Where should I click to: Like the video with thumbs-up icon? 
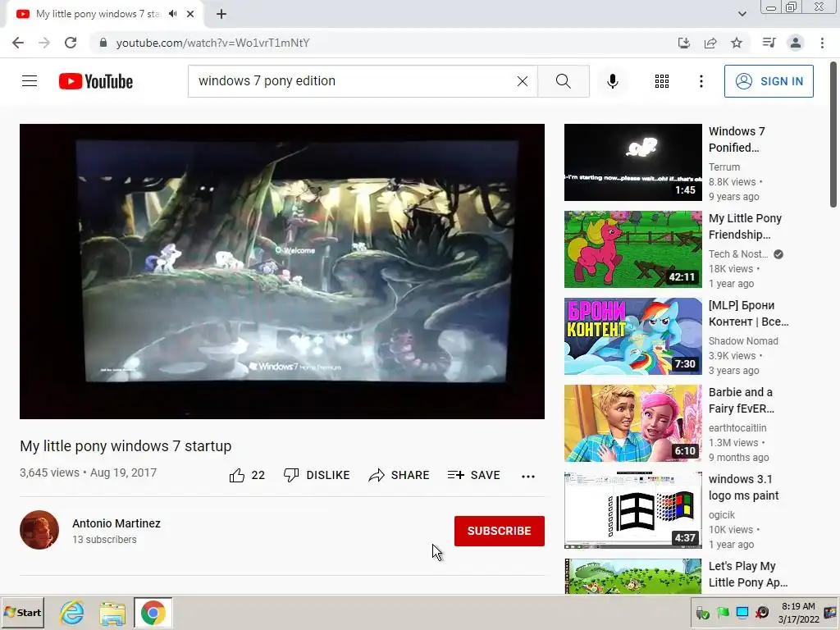pos(237,475)
